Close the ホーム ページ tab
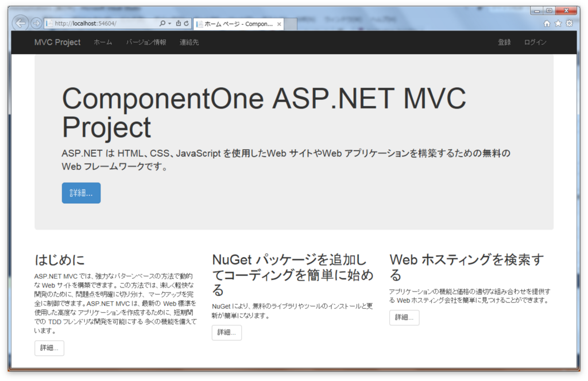Screen dimensions: 588x381 [279, 24]
